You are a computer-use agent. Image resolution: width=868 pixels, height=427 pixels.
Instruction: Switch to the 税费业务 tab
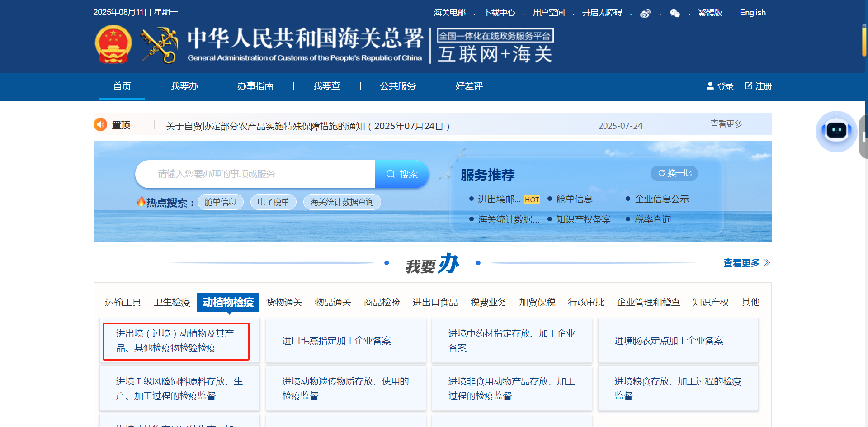click(x=488, y=302)
